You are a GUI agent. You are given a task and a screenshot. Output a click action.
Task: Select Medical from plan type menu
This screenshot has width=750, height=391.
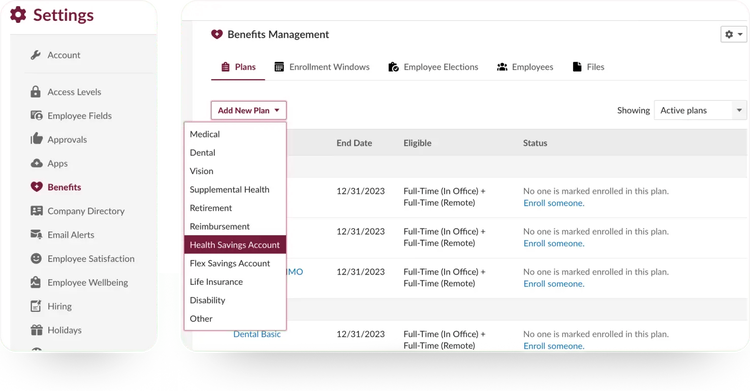point(235,134)
